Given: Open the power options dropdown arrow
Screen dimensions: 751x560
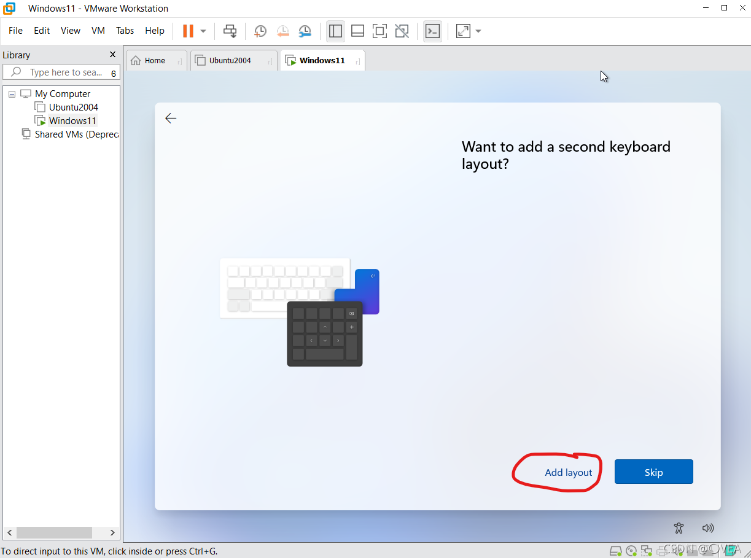Looking at the screenshot, I should [x=203, y=31].
